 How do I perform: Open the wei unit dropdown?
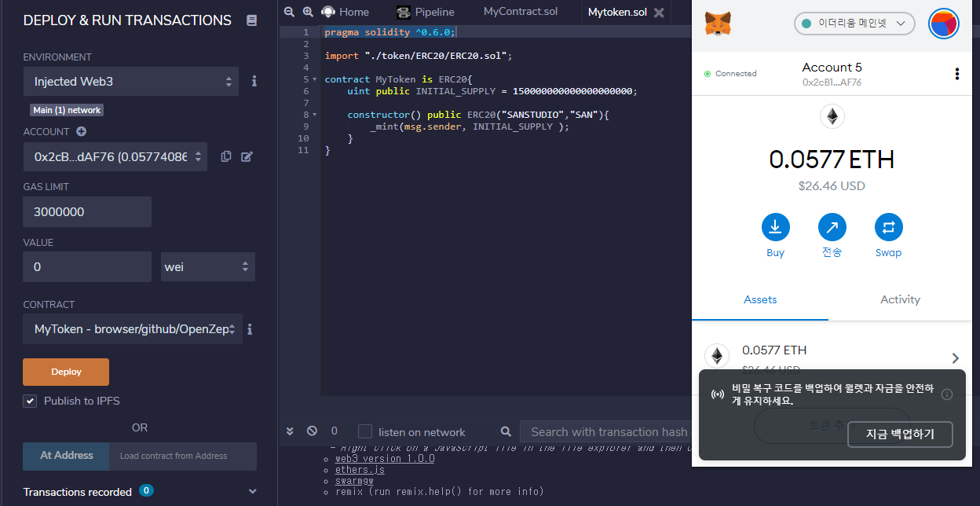pos(208,266)
